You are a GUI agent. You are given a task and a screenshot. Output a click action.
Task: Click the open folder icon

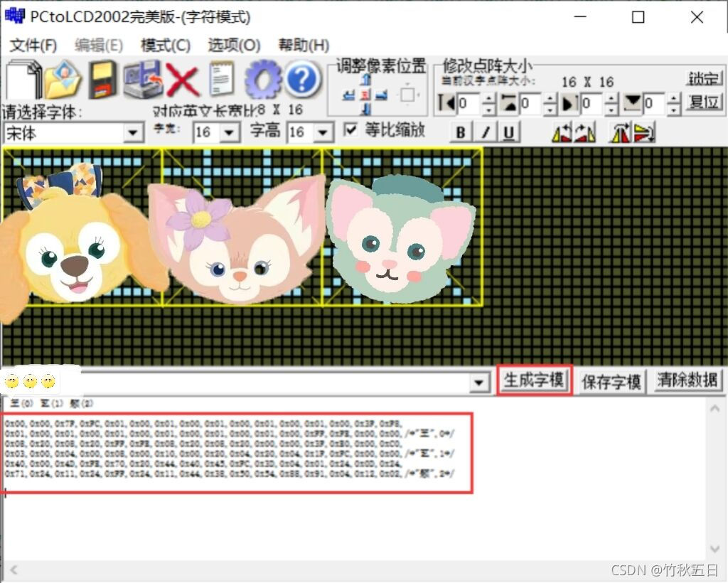(x=63, y=80)
